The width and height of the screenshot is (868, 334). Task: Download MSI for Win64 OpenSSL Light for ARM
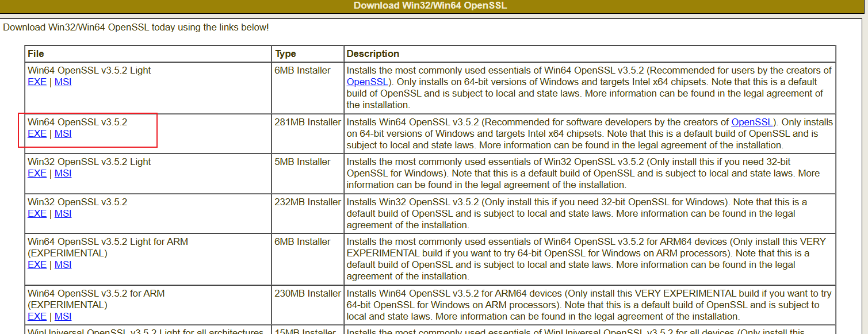pyautogui.click(x=63, y=265)
